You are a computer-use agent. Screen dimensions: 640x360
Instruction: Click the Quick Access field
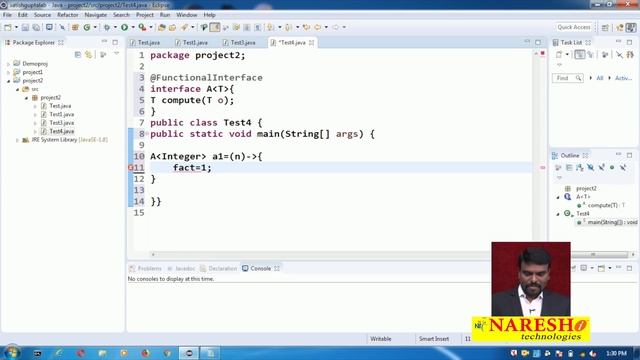[574, 27]
